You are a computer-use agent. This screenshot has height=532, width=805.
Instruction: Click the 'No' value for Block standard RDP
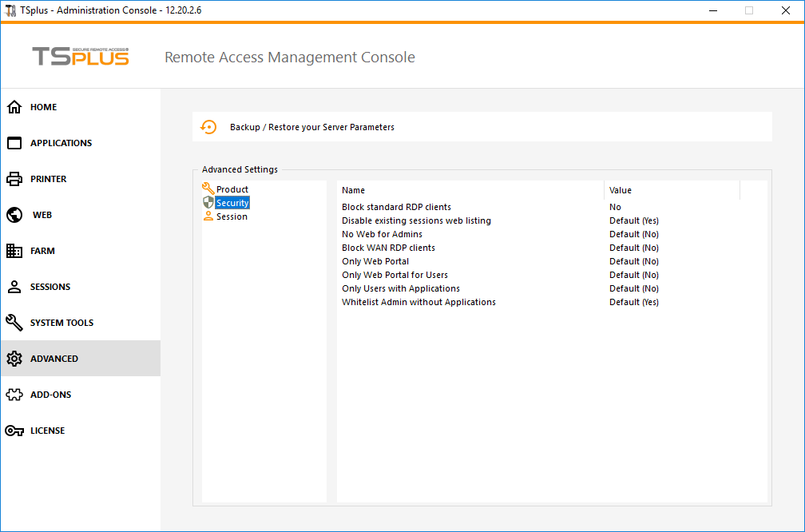[x=615, y=207]
